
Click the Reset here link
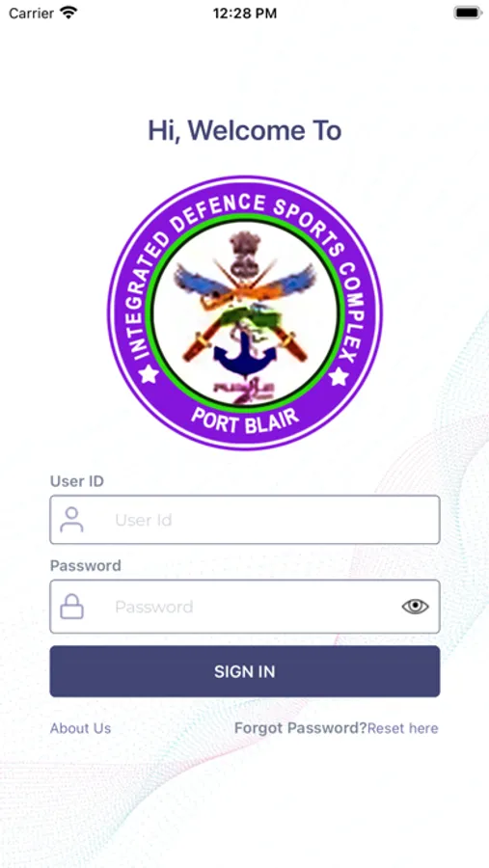click(x=402, y=728)
